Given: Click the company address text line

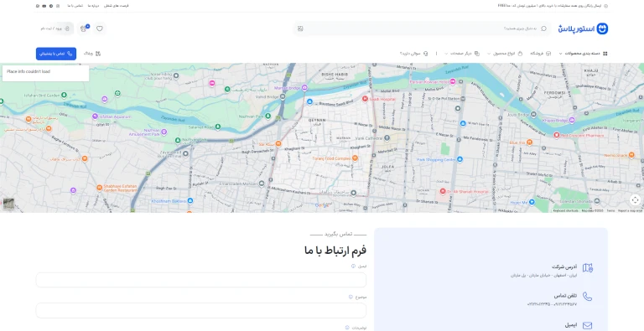Looking at the screenshot, I should [x=543, y=275].
